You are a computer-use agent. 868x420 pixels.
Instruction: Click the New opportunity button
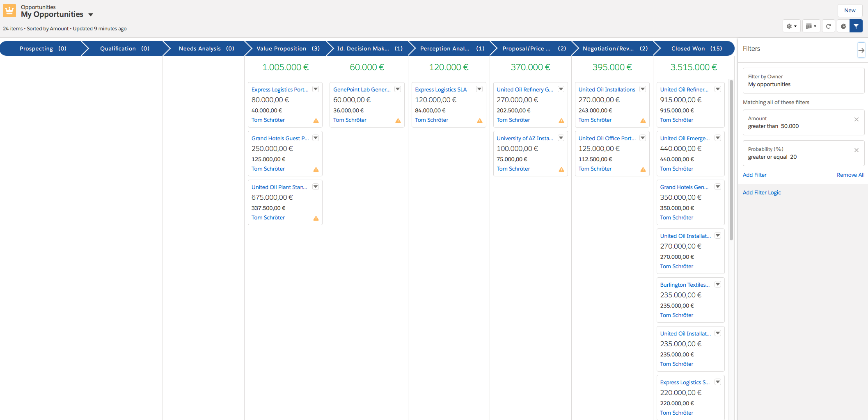point(850,11)
